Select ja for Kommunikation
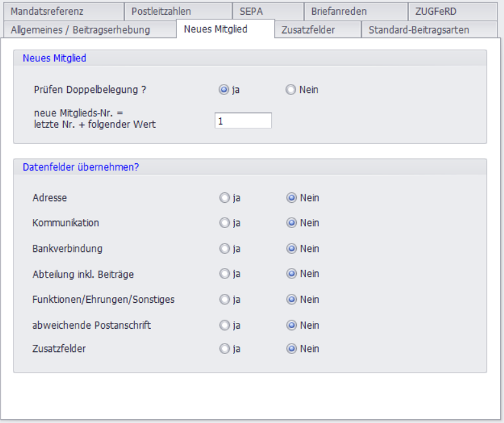Viewport: 504px width, 423px height. point(224,223)
